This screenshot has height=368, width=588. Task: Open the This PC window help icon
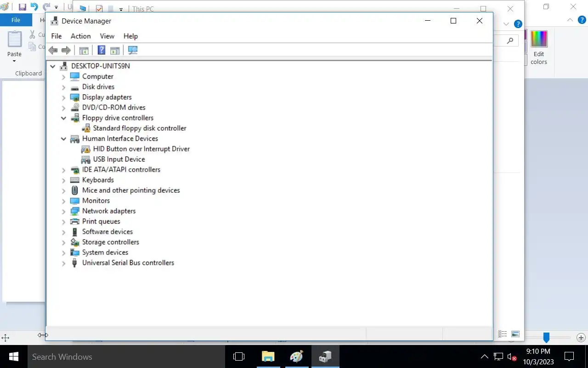518,24
